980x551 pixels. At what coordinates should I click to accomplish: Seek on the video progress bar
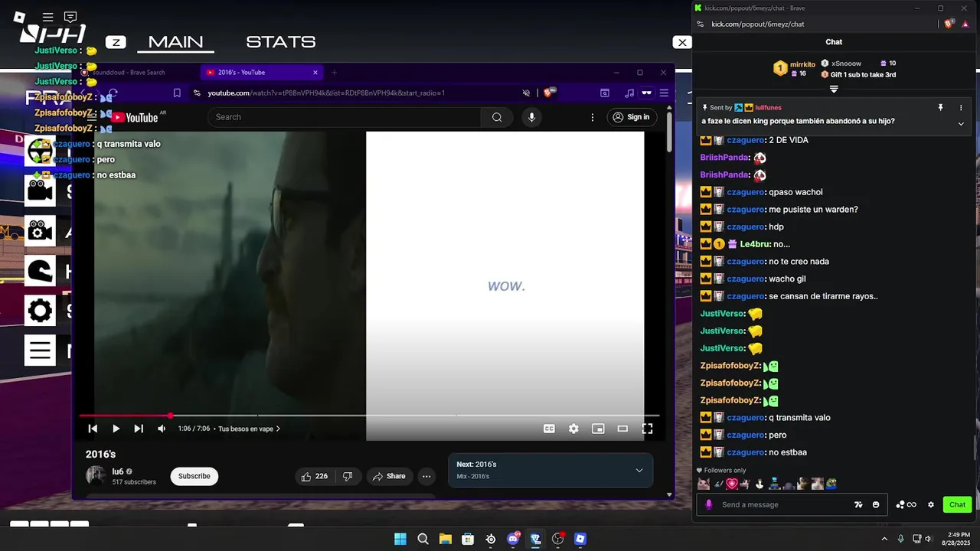tap(369, 416)
